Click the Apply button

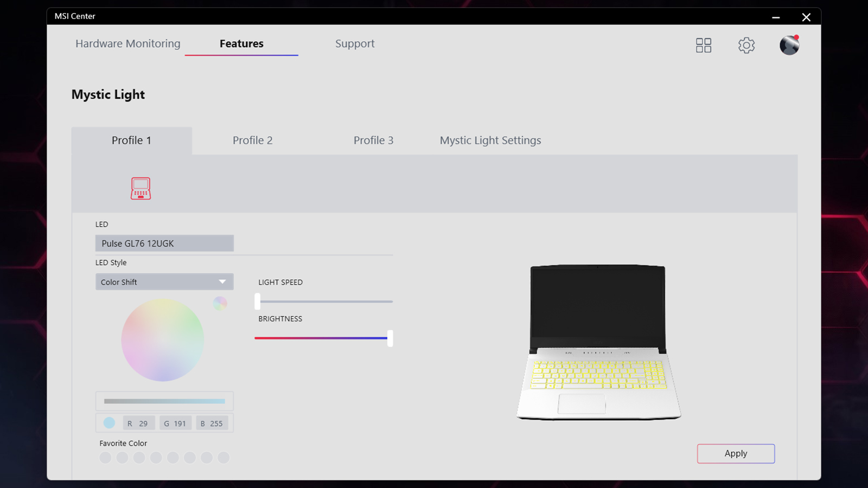pos(736,453)
